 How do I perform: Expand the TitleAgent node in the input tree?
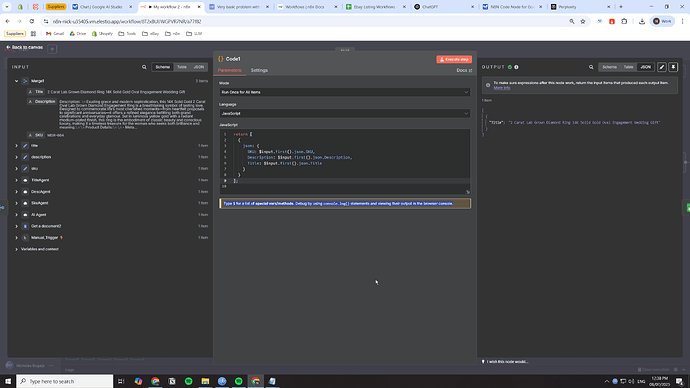click(x=17, y=180)
